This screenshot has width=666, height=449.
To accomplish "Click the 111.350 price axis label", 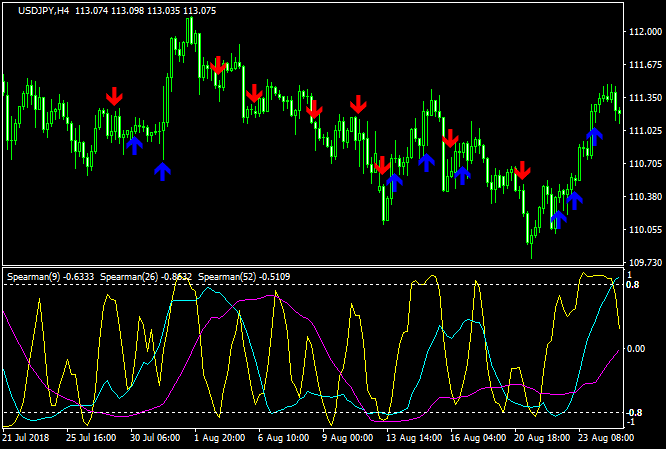I will pyautogui.click(x=645, y=98).
